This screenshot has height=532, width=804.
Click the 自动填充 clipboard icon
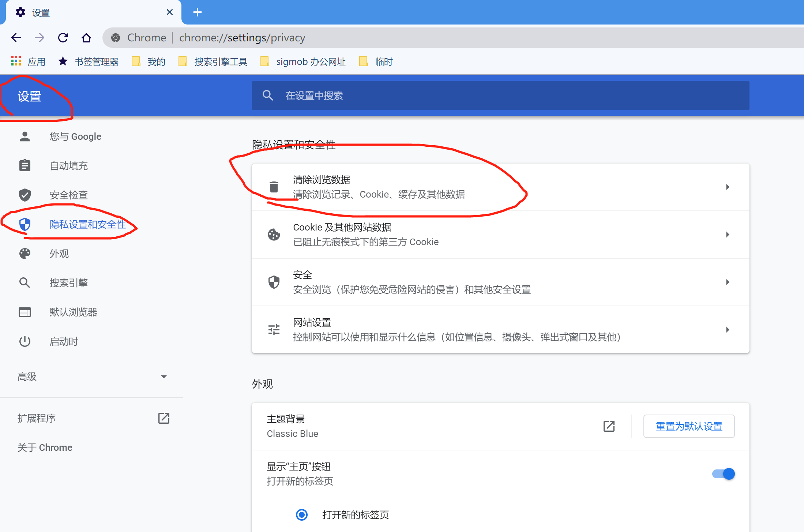click(25, 165)
